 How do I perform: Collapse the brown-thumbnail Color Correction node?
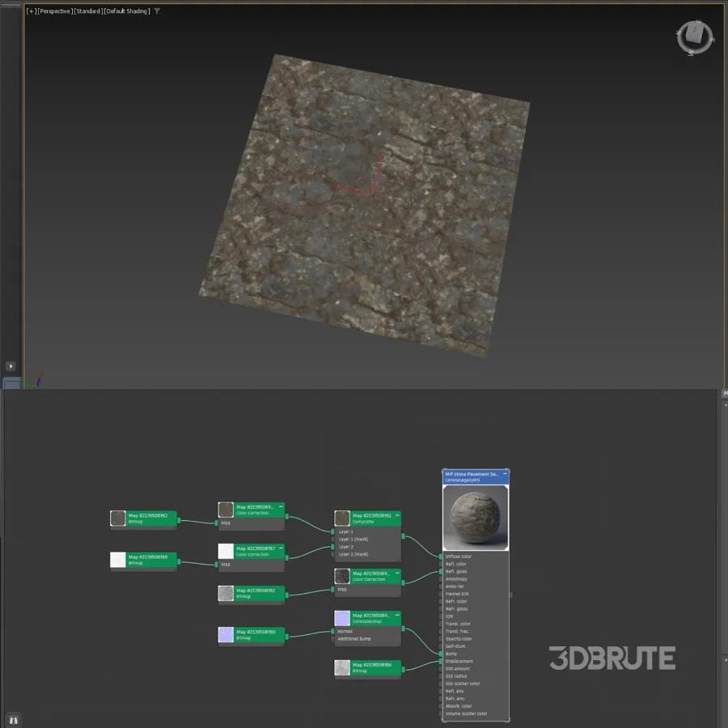click(281, 506)
